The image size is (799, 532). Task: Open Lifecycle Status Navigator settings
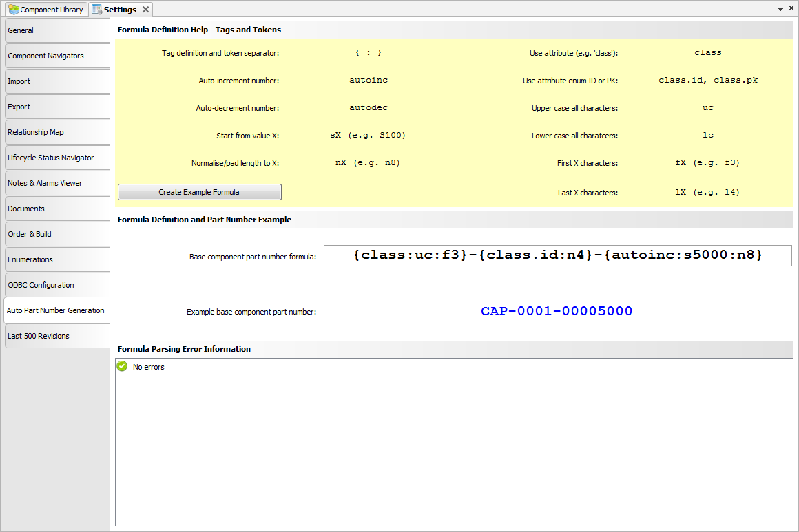click(56, 158)
